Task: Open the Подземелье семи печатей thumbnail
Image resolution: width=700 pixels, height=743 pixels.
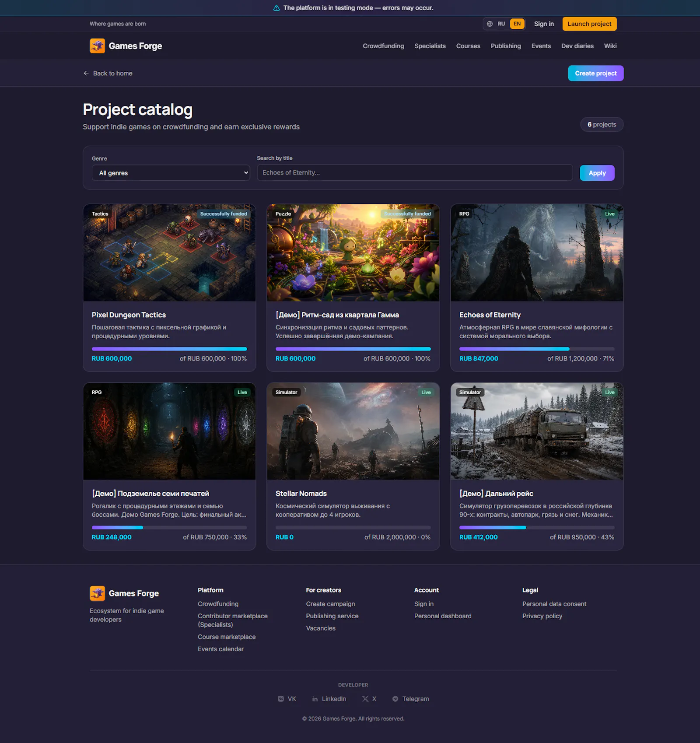Action: 169,431
